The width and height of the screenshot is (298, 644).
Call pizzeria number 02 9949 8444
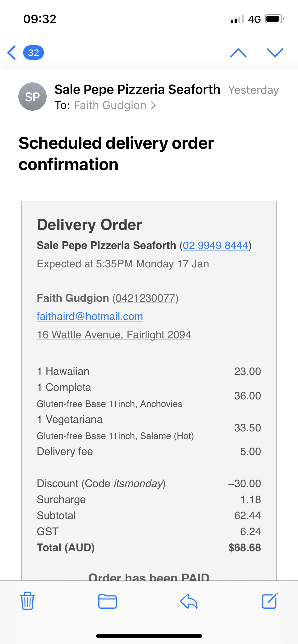pos(215,245)
